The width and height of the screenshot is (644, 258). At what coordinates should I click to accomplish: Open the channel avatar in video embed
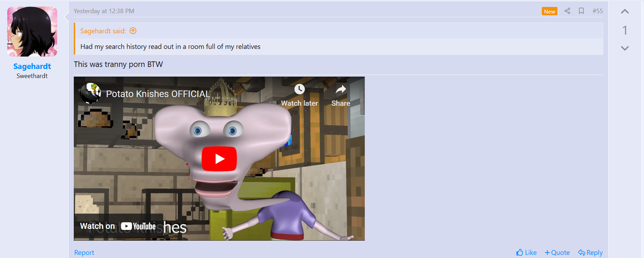tap(90, 93)
